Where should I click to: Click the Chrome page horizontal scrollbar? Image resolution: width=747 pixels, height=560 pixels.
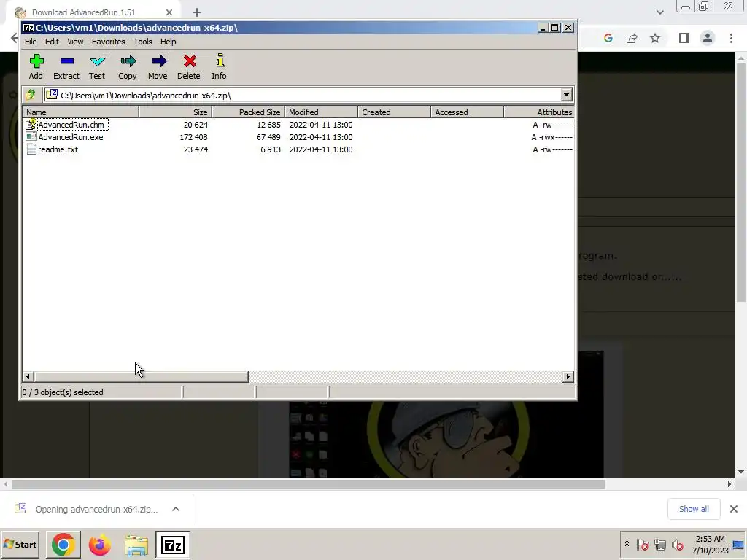(309, 484)
